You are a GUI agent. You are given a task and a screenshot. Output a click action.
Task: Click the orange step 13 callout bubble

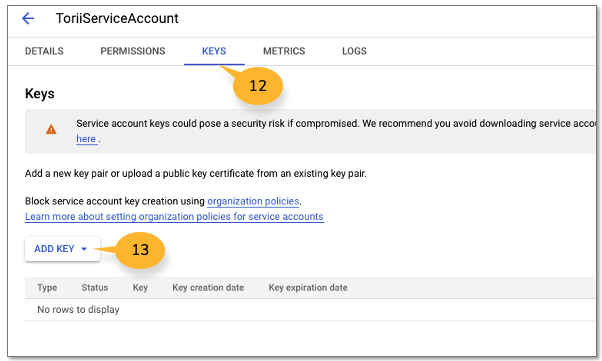click(140, 250)
